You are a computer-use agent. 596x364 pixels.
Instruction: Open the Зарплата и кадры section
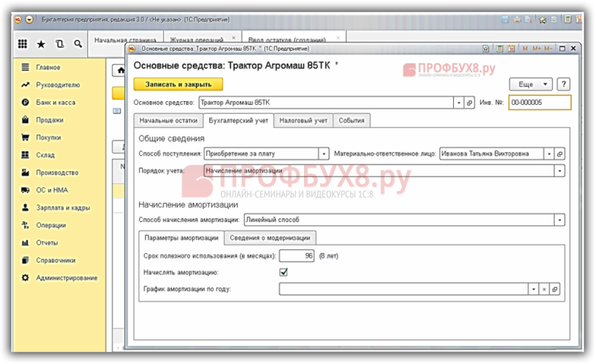(63, 208)
